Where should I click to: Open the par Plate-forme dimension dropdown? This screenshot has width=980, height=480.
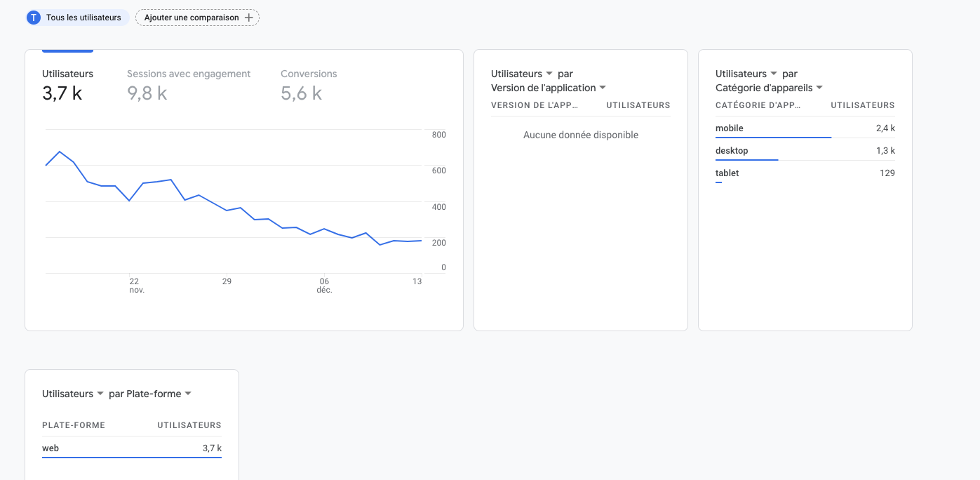pyautogui.click(x=150, y=394)
